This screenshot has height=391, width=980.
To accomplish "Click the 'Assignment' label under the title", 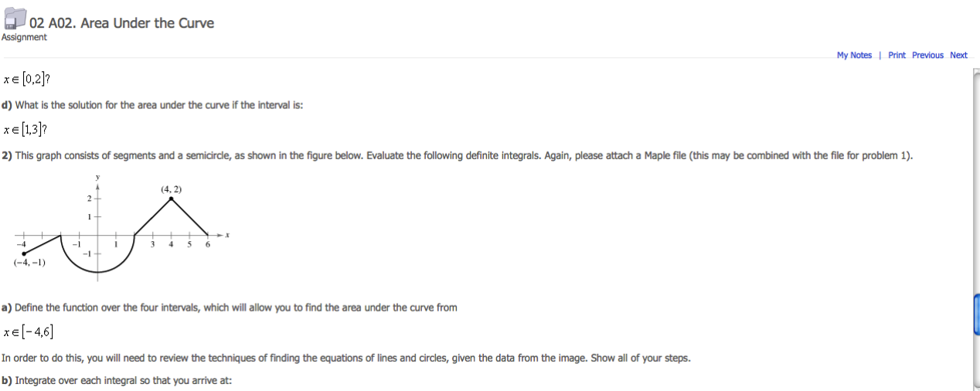I will [x=24, y=37].
